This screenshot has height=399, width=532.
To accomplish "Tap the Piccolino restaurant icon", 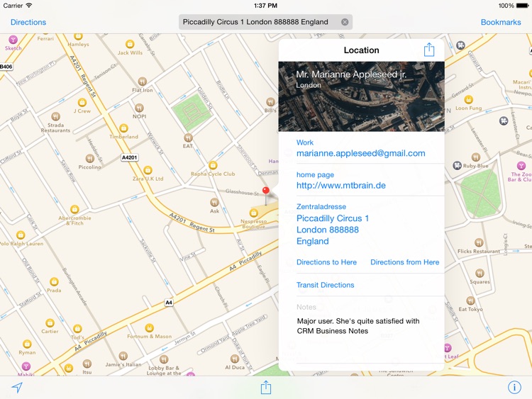I will pos(90,158).
